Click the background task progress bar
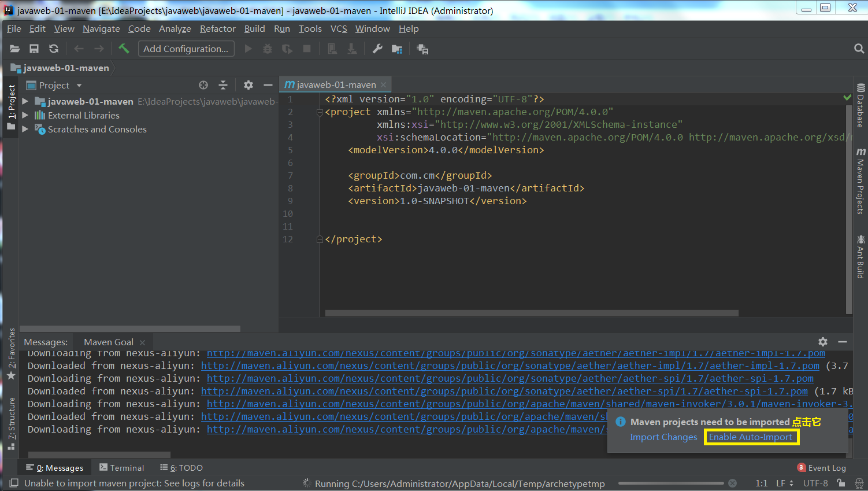 (x=671, y=483)
